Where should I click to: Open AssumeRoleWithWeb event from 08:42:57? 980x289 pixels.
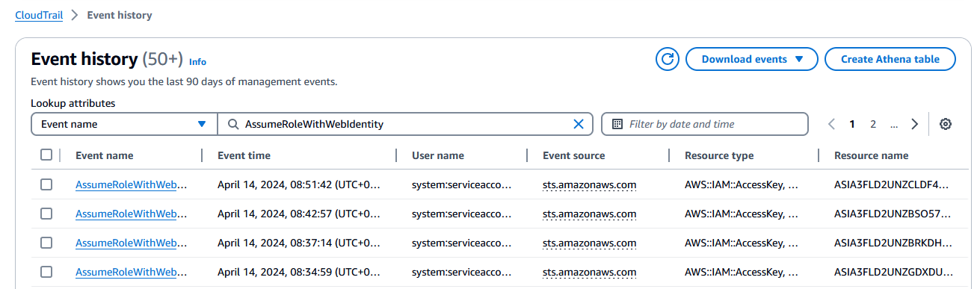pos(131,214)
